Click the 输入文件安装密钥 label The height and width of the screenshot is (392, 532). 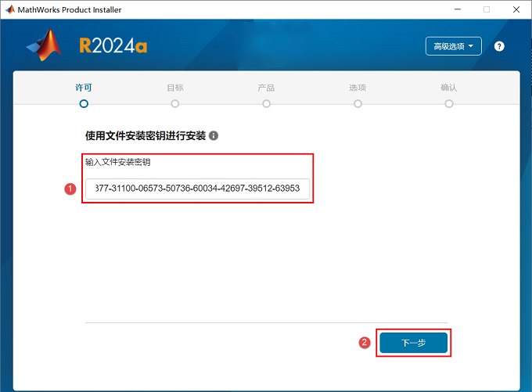(x=117, y=162)
